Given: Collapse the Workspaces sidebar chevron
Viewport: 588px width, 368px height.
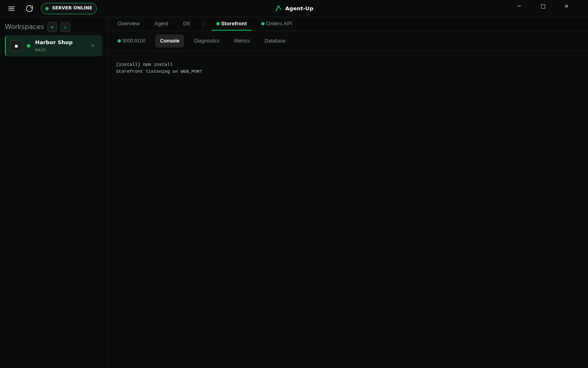Looking at the screenshot, I should coord(65,27).
